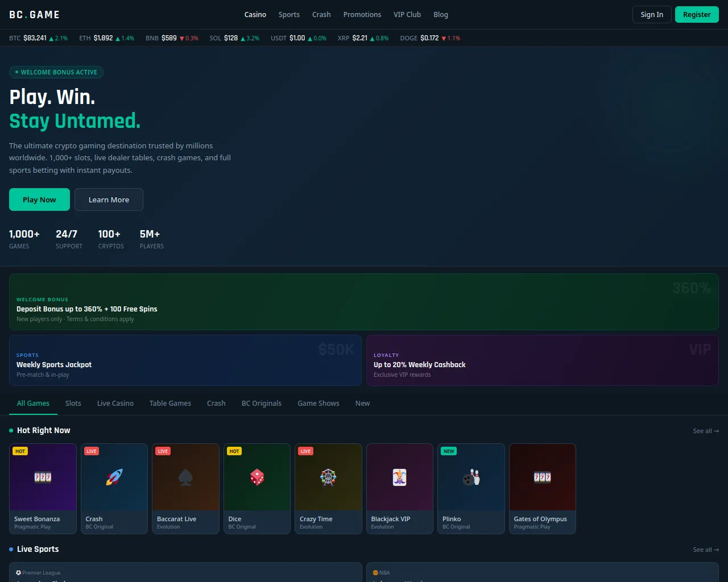Viewport: 728px width, 582px height.
Task: Switch to the Slots tab
Action: (73, 404)
